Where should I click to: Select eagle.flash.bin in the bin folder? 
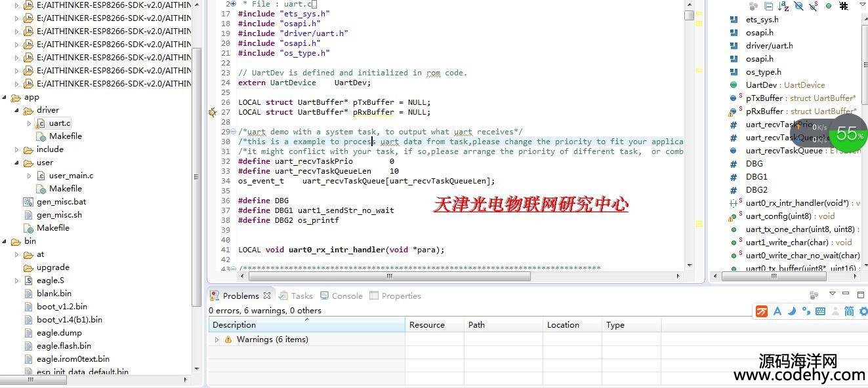pyautogui.click(x=64, y=346)
